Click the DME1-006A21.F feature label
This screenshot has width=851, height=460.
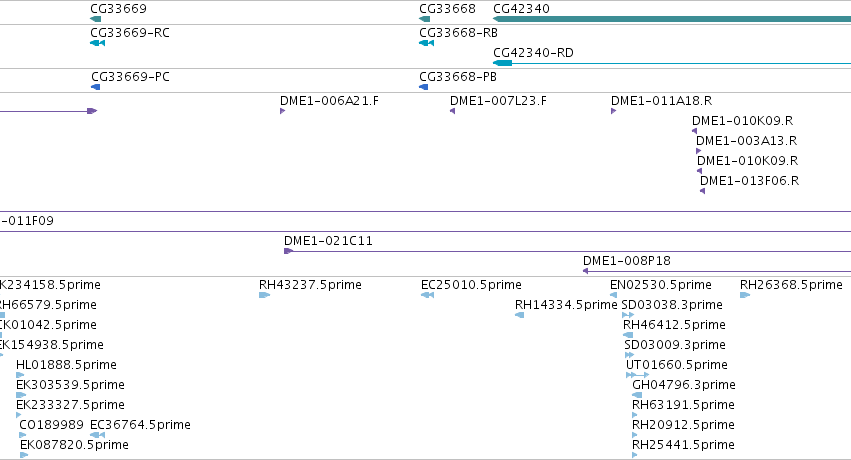329,101
